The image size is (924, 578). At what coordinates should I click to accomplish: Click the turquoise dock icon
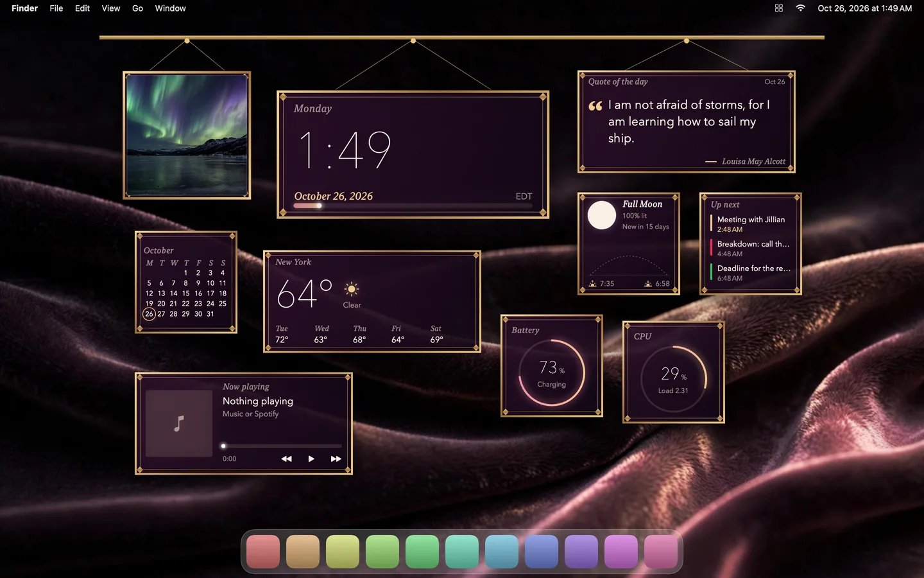point(462,552)
